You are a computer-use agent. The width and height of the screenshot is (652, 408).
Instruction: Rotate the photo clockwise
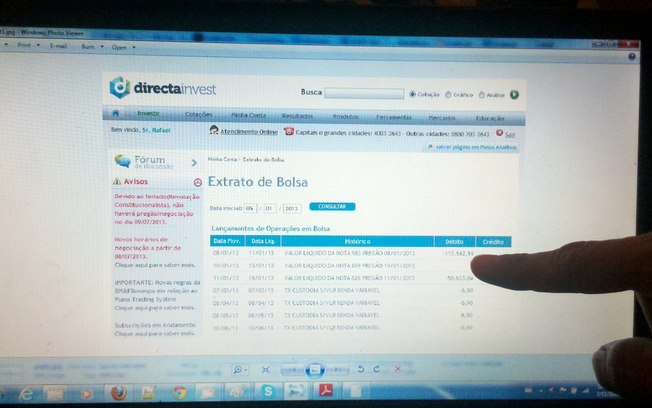click(376, 369)
